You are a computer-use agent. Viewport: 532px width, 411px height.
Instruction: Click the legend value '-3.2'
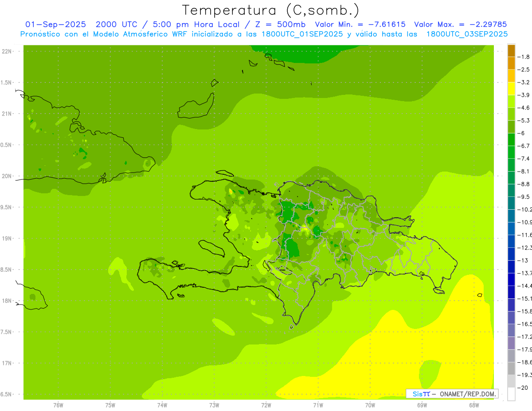click(523, 82)
